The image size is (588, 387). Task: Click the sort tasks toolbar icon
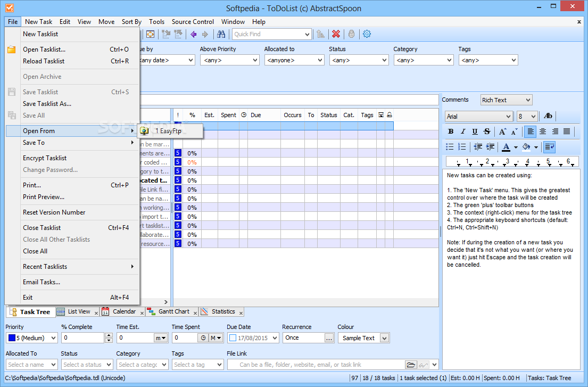320,34
